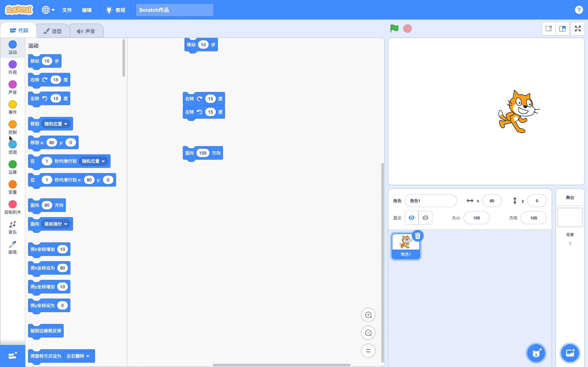Click the green flag to run
Screen dimensions: 588x367
coord(394,28)
